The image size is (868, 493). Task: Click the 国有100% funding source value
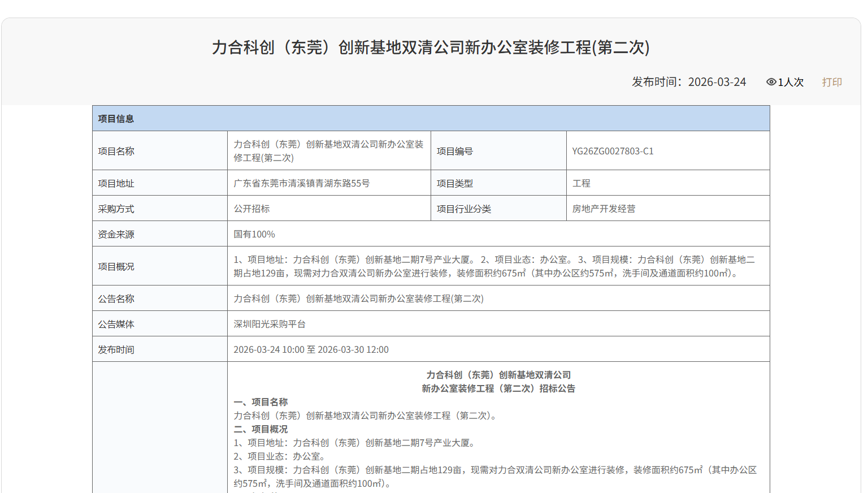click(x=254, y=234)
